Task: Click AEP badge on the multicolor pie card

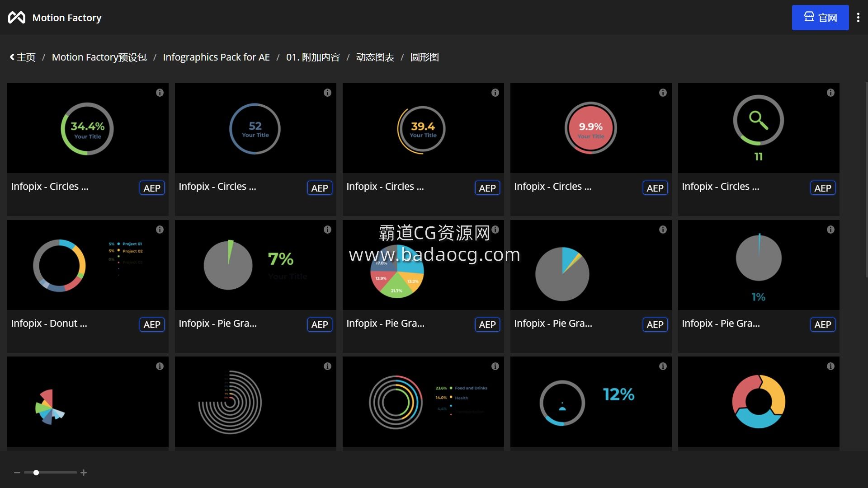Action: click(487, 324)
